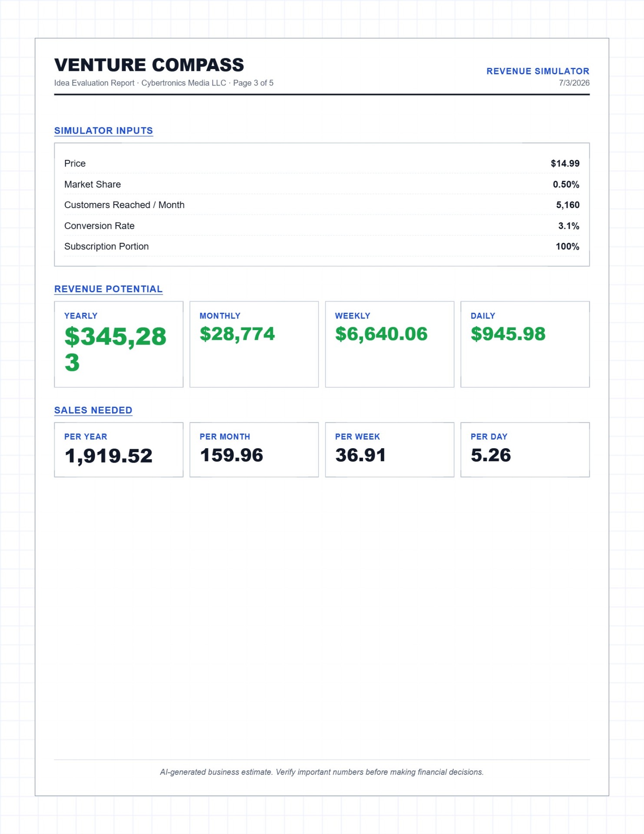Select the 159.96 sales per month figure
Viewport: 644px width, 834px height.
tap(231, 455)
